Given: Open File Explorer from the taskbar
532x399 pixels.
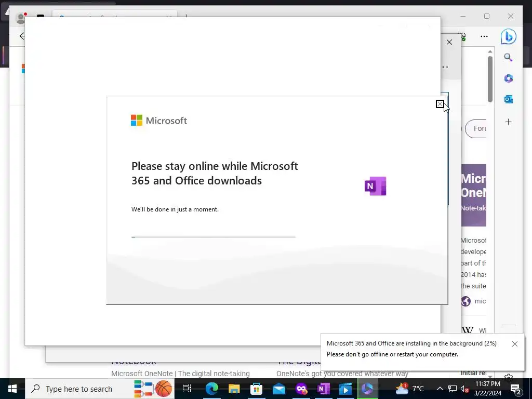Looking at the screenshot, I should [x=234, y=389].
